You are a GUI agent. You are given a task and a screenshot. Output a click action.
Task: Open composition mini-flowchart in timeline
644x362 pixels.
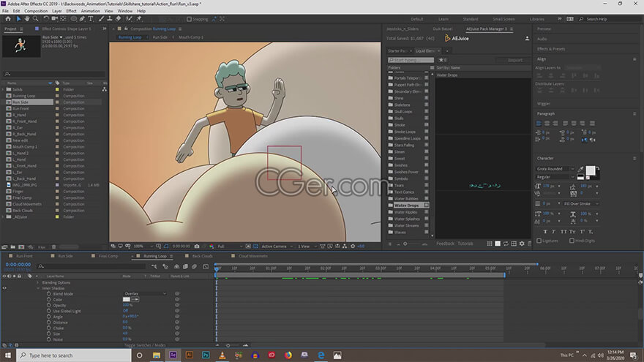[154, 267]
